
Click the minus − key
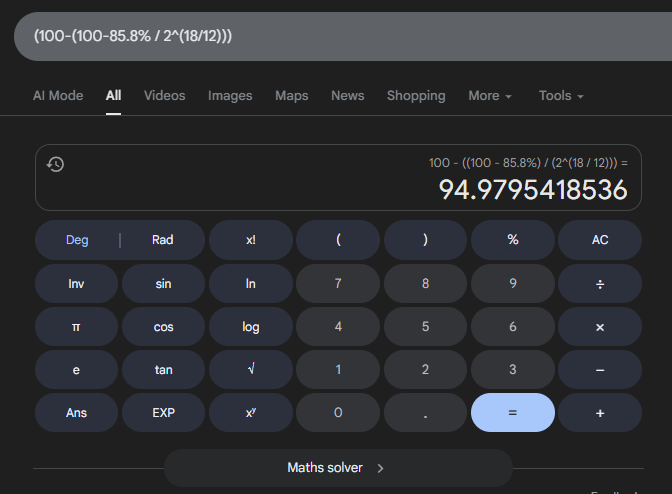point(600,370)
